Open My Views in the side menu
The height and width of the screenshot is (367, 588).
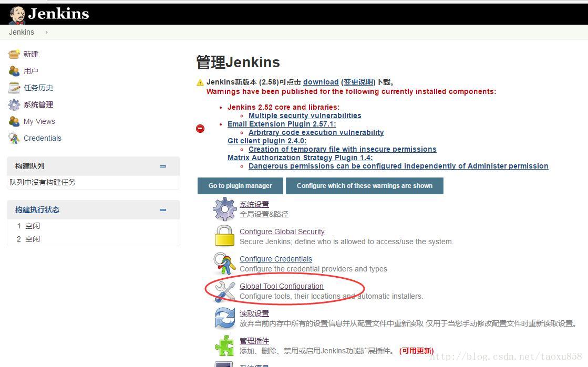[39, 121]
